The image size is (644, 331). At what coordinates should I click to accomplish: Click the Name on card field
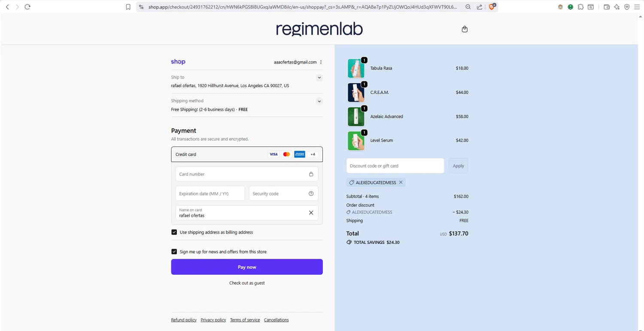[x=247, y=213]
